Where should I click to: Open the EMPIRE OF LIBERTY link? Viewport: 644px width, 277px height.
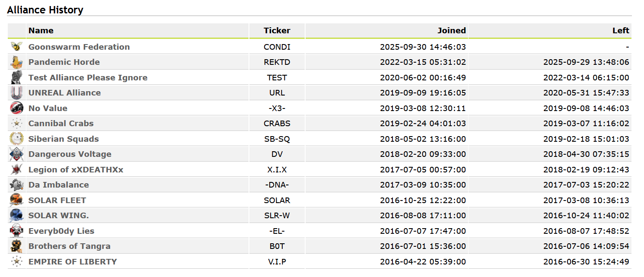73,261
